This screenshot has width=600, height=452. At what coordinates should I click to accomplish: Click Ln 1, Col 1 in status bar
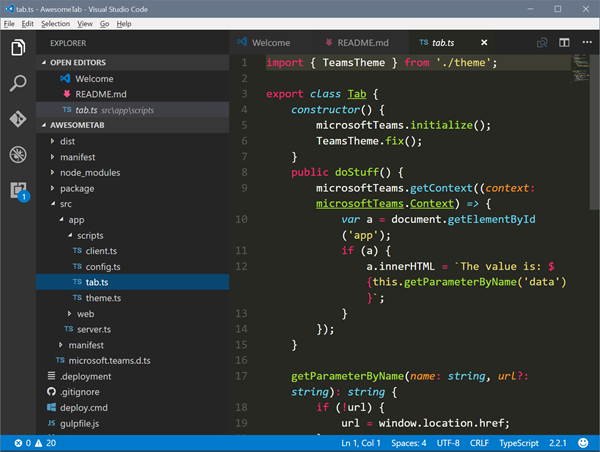pos(361,443)
